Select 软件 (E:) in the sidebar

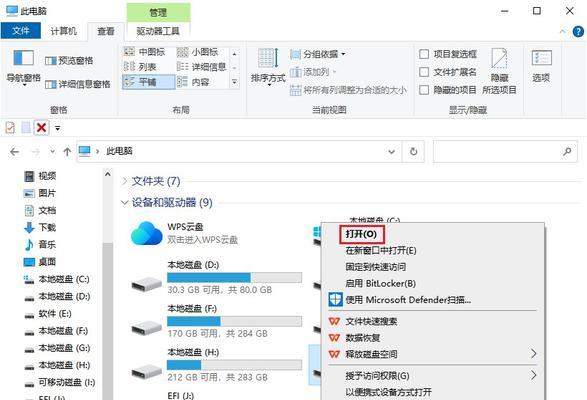48,313
